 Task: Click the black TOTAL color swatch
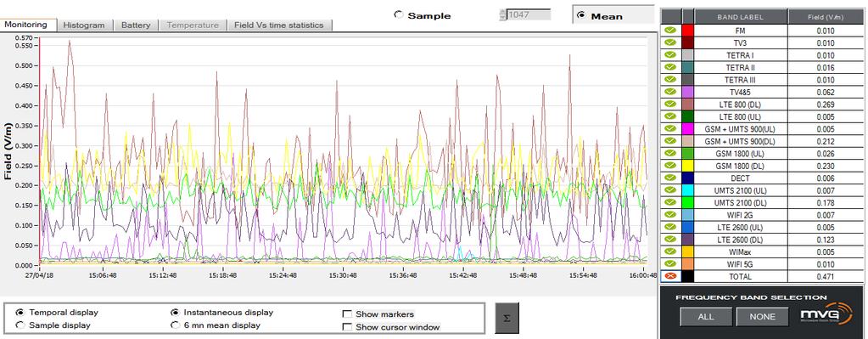coord(687,276)
